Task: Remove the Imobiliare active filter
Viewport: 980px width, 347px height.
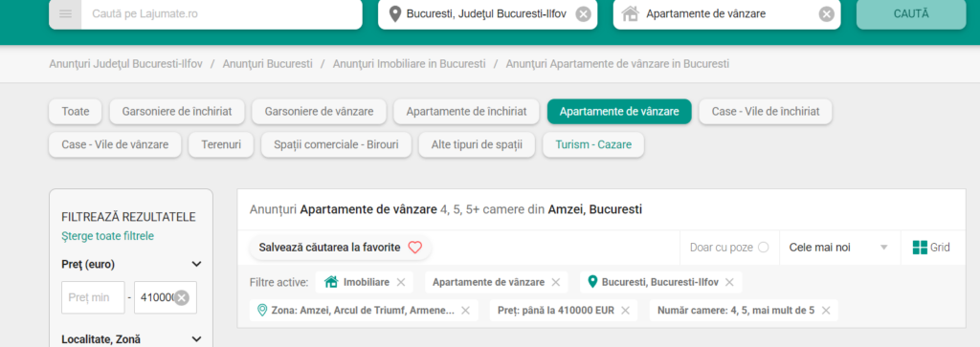Action: pyautogui.click(x=401, y=283)
